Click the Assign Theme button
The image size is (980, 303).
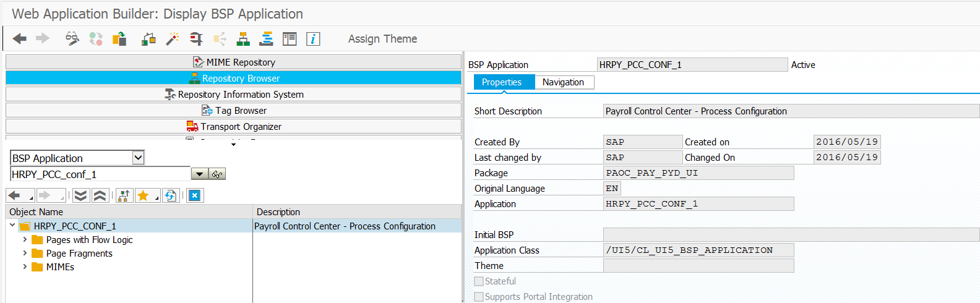point(382,39)
